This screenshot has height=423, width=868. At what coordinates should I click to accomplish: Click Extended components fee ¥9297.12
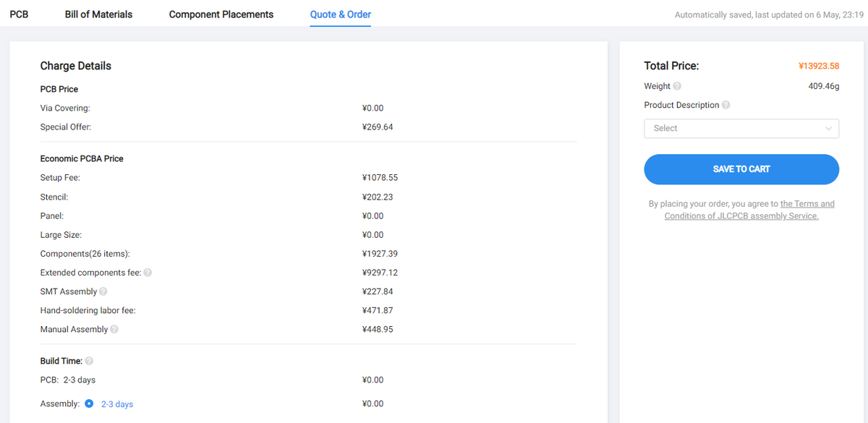tap(380, 273)
